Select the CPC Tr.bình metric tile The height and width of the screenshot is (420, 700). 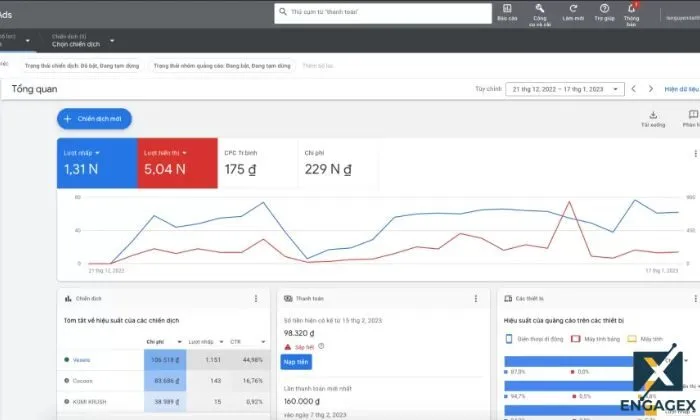[x=255, y=163]
